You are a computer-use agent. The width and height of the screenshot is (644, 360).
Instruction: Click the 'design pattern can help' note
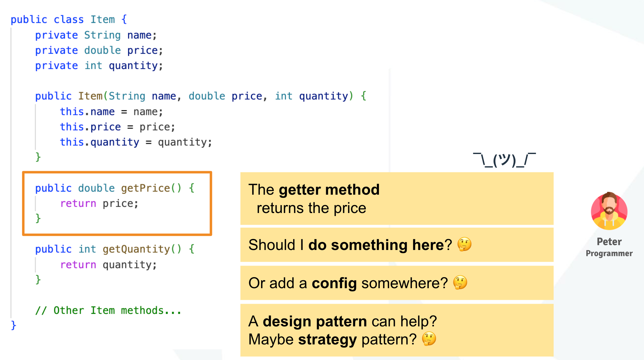tap(396, 330)
